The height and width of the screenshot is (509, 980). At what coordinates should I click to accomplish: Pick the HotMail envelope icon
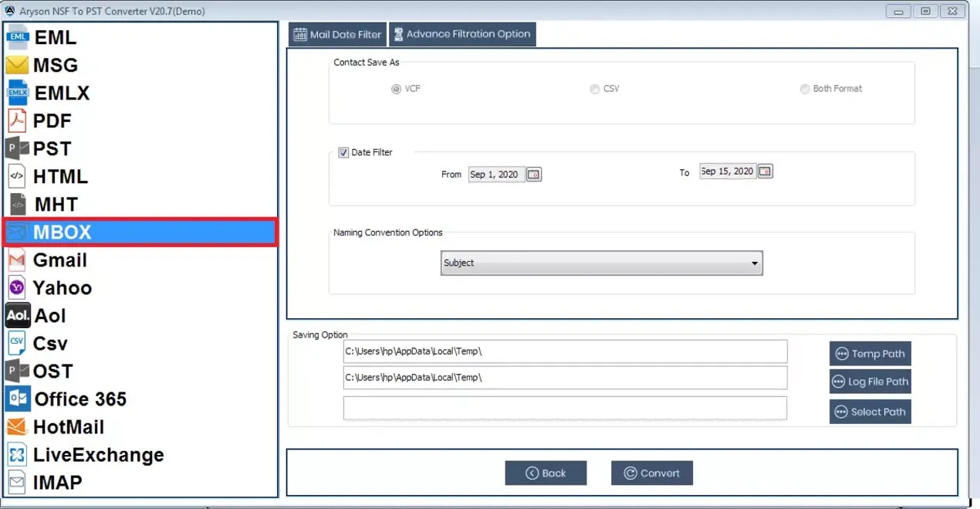tap(17, 426)
